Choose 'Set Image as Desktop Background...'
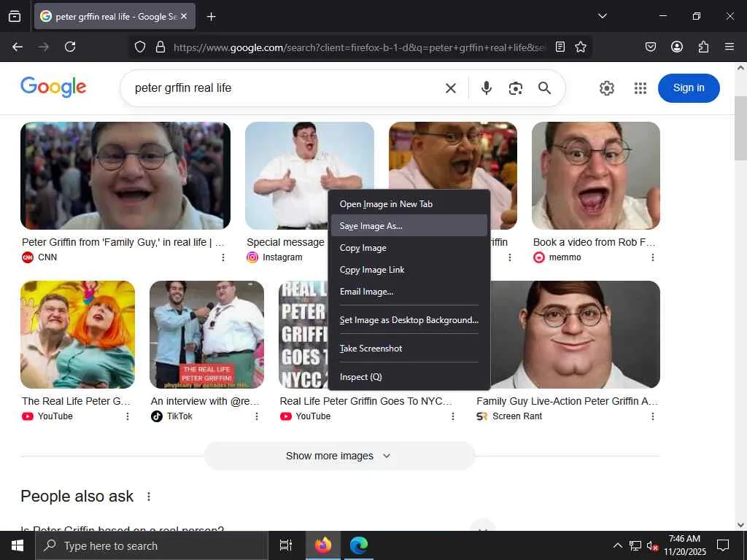Screen dimensions: 747x560 (409, 320)
